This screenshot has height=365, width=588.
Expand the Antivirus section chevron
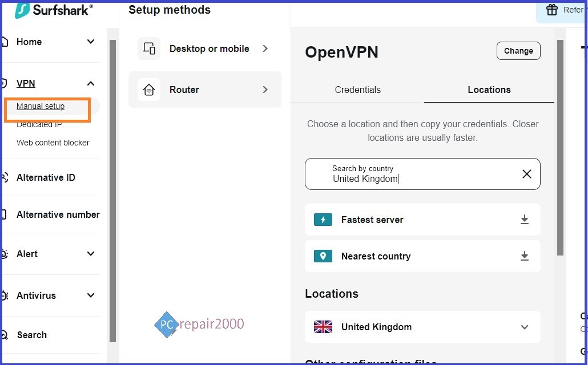pyautogui.click(x=91, y=295)
